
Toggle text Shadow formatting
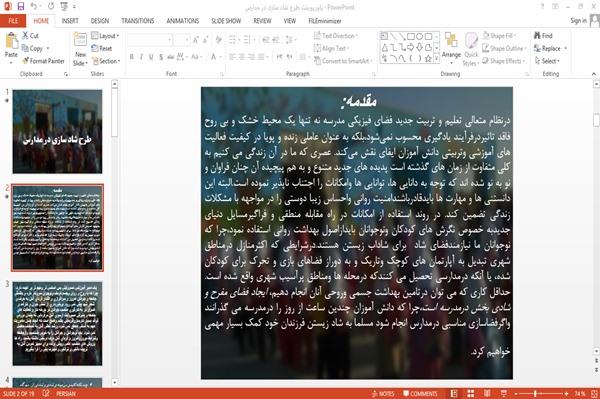(161, 57)
